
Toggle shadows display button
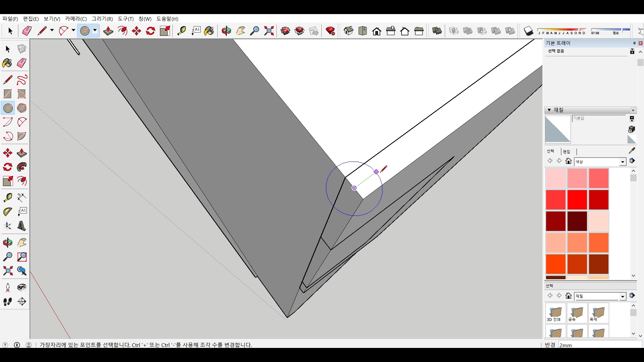[529, 31]
